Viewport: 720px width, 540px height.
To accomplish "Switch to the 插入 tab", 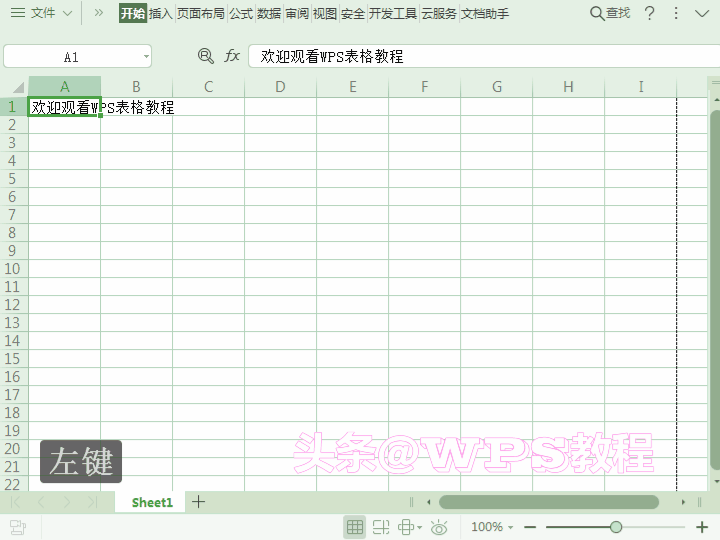I will pos(161,13).
